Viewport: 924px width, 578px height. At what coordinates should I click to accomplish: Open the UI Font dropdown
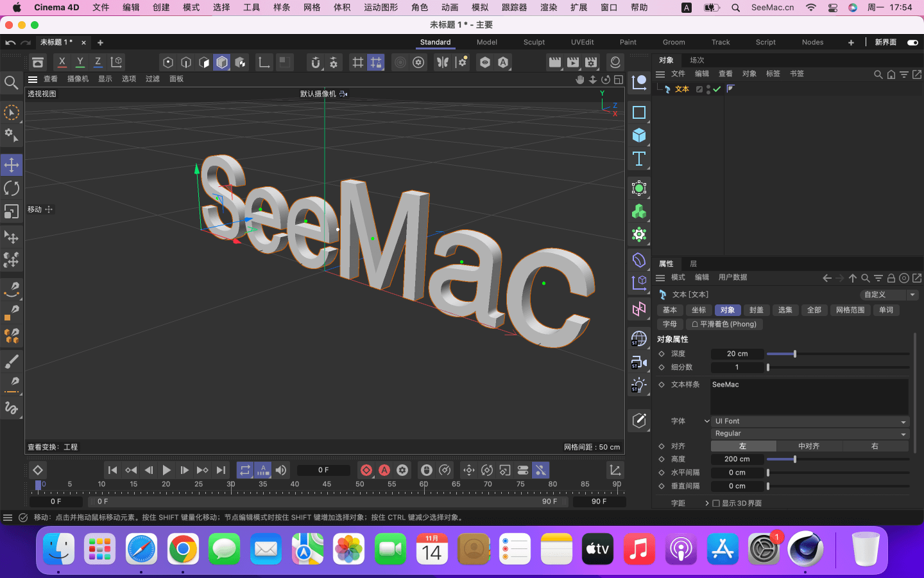coord(810,421)
